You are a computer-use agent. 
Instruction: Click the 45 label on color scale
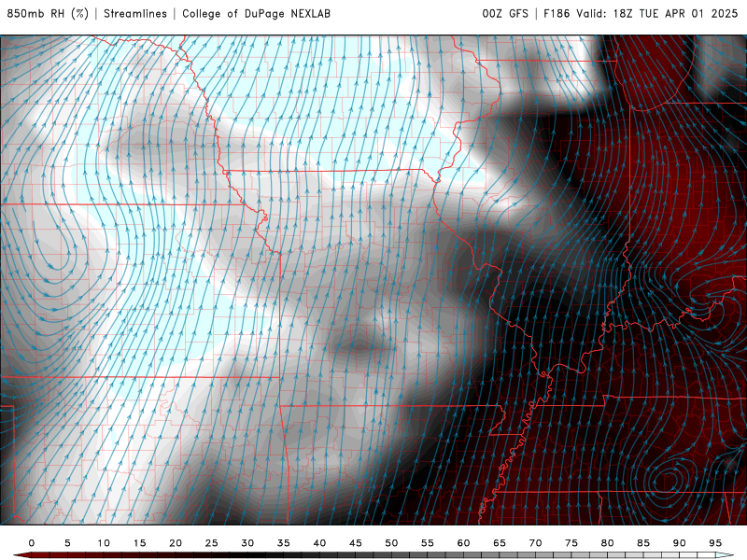tap(356, 543)
